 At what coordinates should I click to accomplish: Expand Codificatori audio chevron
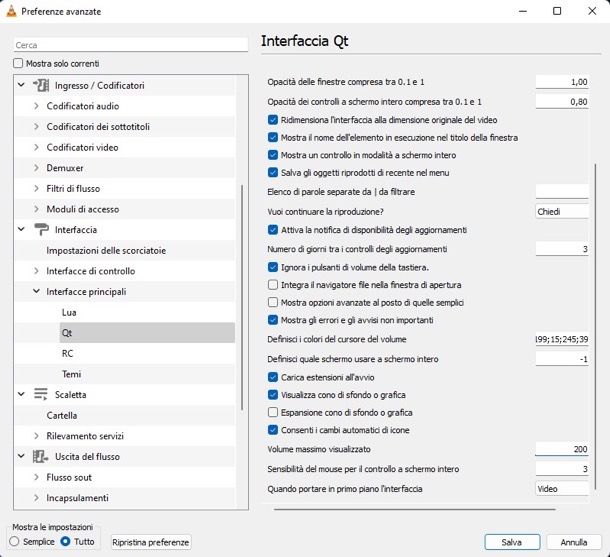point(36,106)
